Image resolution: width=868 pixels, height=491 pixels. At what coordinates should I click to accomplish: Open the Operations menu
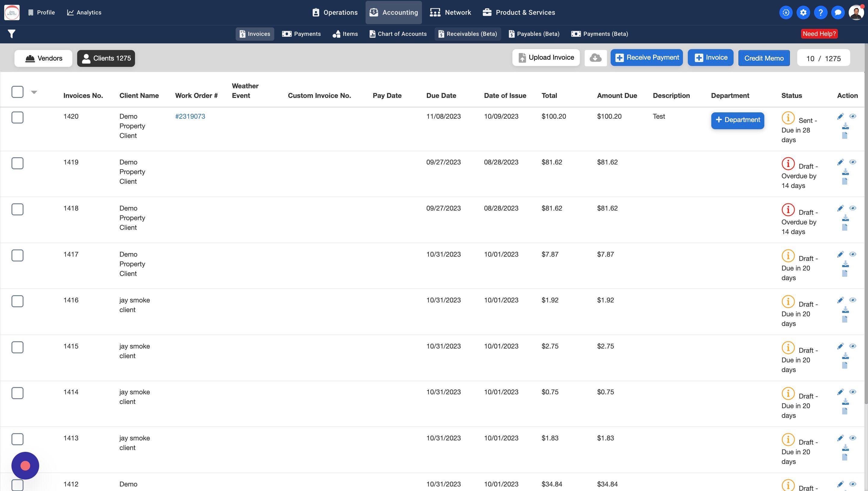(335, 12)
